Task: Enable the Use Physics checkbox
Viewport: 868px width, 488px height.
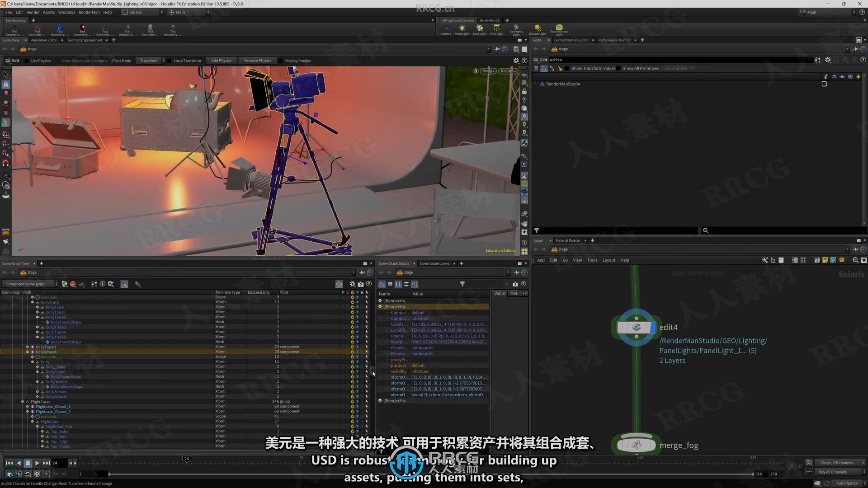Action: [x=27, y=61]
